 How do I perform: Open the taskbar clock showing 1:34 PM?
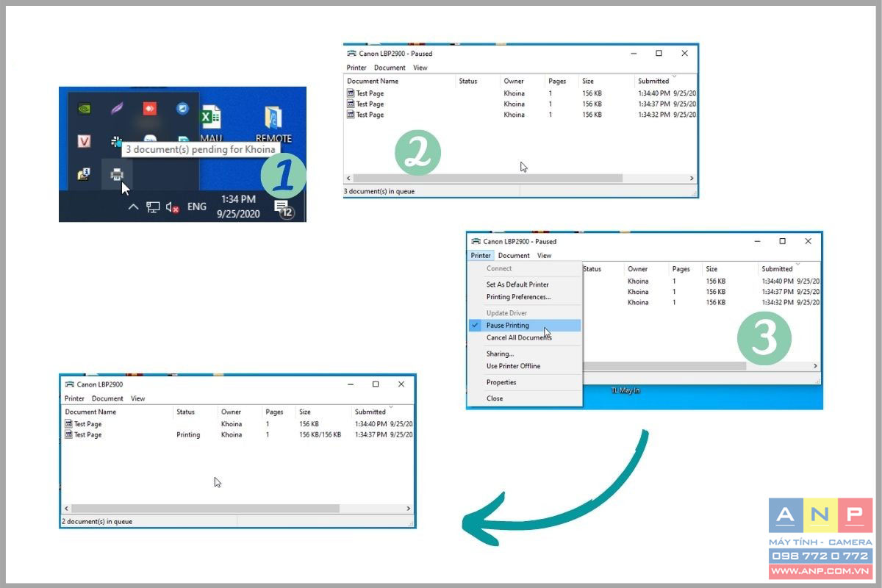(238, 207)
